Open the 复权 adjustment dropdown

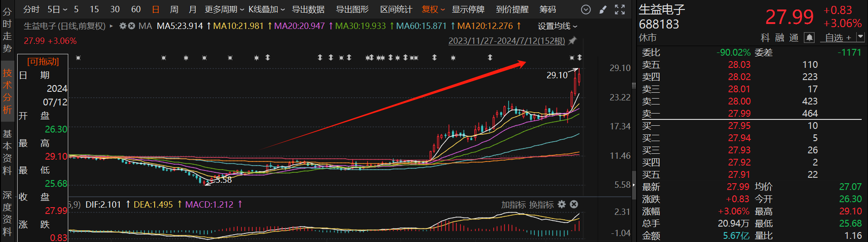[434, 9]
